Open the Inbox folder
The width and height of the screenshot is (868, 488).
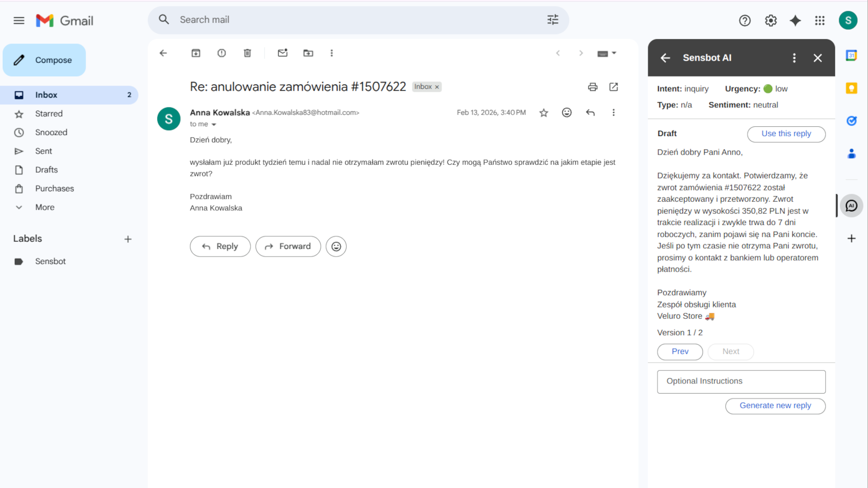coord(69,95)
